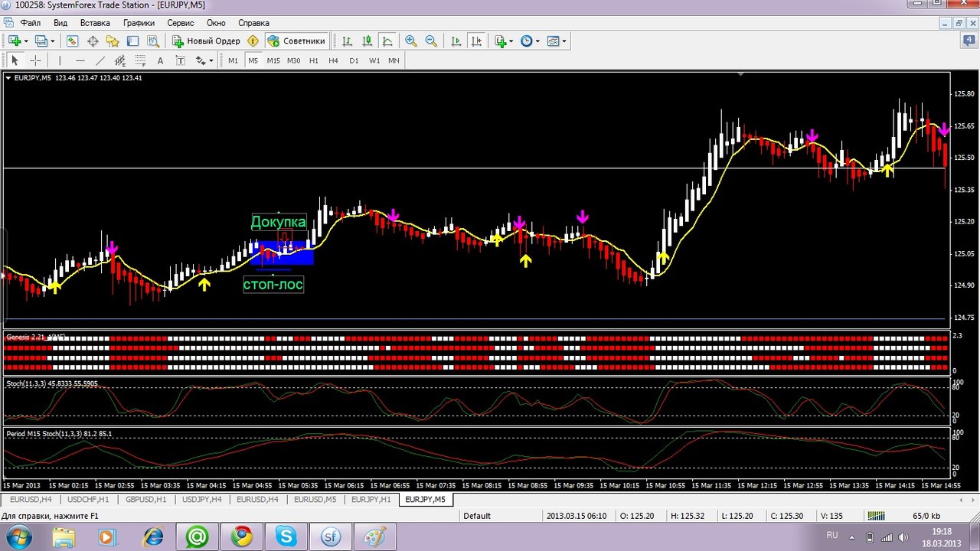Select the equidistant channel tool
This screenshot has height=551, width=980.
point(120,60)
